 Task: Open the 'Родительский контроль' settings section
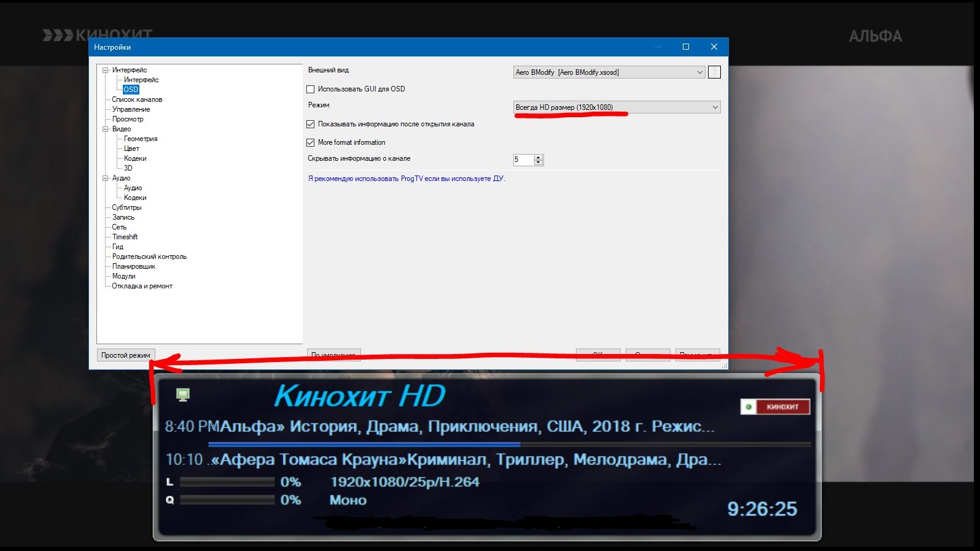pyautogui.click(x=149, y=256)
